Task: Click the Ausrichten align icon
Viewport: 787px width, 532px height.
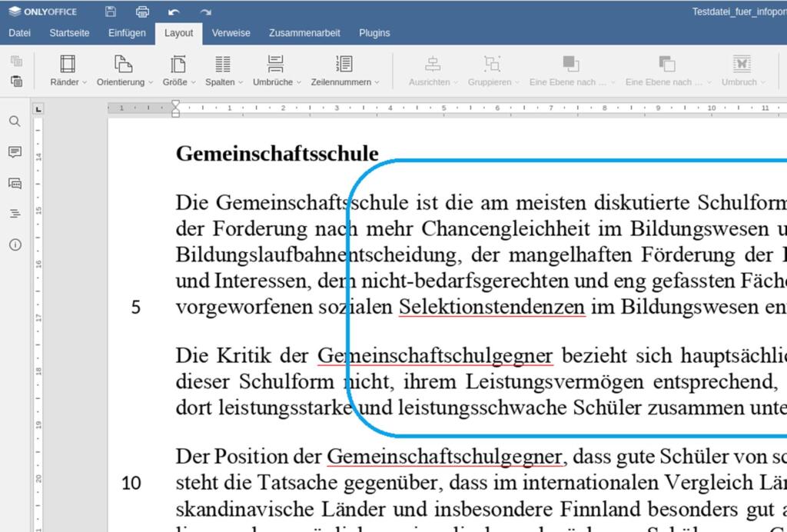Action: 433,65
